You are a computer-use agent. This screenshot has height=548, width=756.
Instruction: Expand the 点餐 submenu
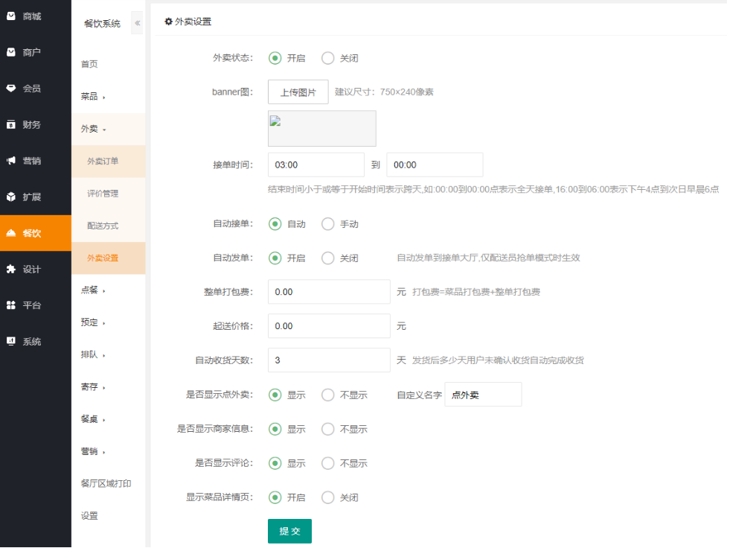point(93,290)
